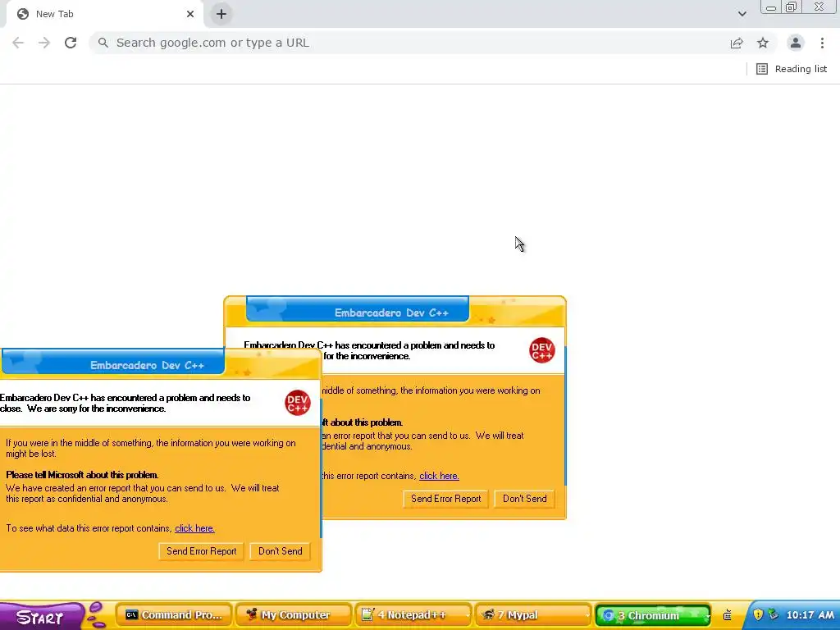Click Send Error Report in front dialog
840x630 pixels.
(202, 551)
